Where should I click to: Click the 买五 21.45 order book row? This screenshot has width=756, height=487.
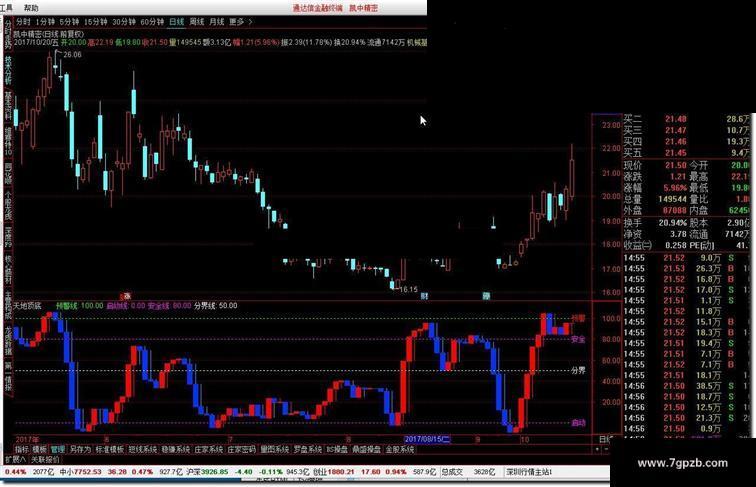coord(687,153)
